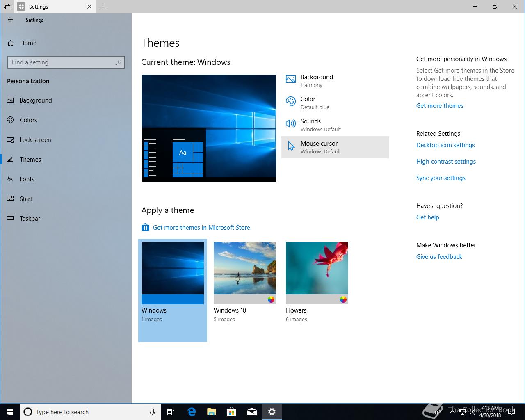Go back with the arrow in Settings
The image size is (525, 420).
pyautogui.click(x=10, y=20)
